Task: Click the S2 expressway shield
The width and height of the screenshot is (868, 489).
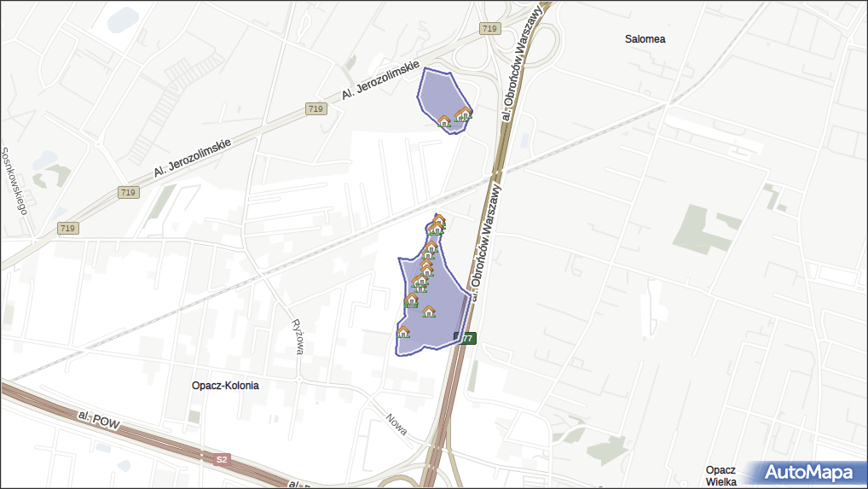Action: pyautogui.click(x=222, y=459)
